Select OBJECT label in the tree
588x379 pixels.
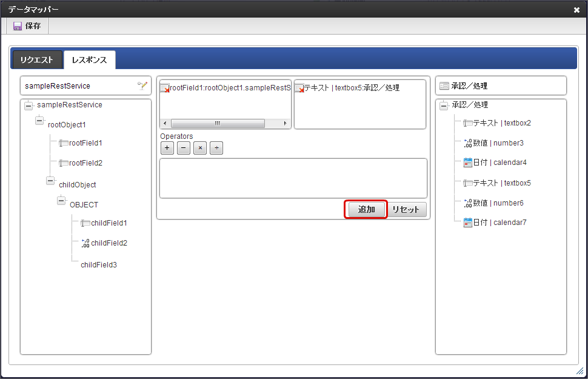84,205
